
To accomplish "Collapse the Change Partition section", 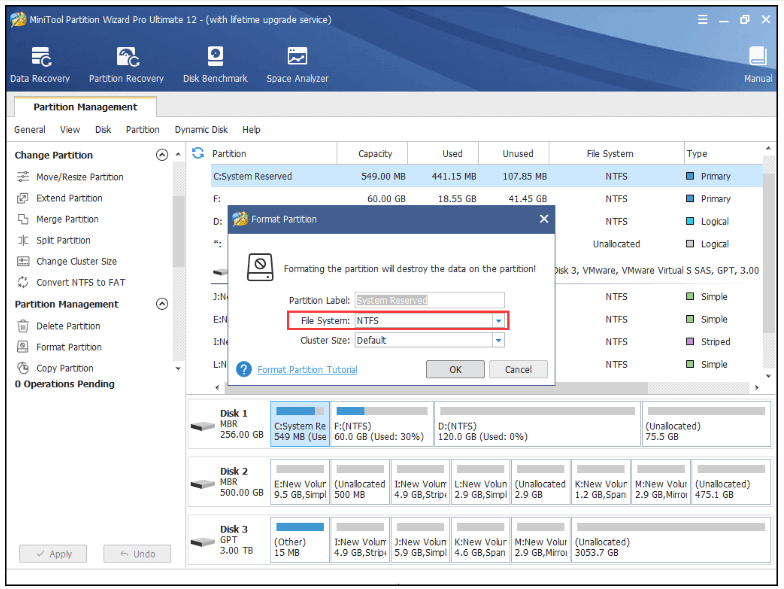I will coord(162,155).
